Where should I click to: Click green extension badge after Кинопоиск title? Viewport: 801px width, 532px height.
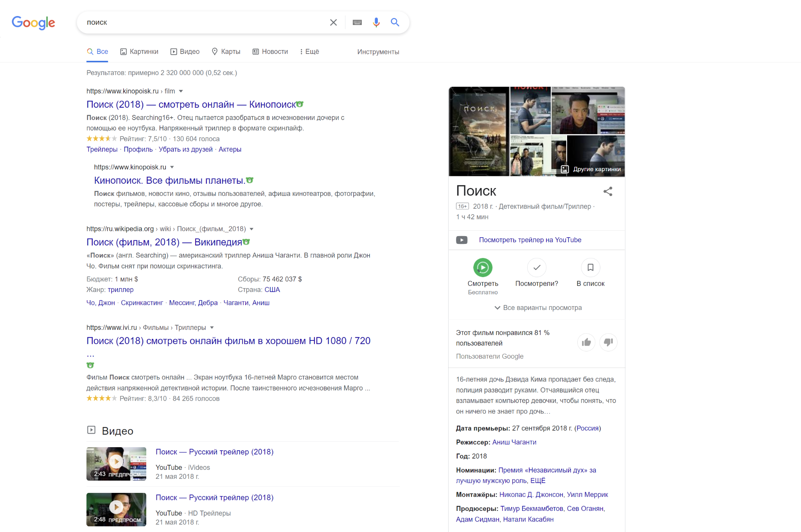pos(300,104)
